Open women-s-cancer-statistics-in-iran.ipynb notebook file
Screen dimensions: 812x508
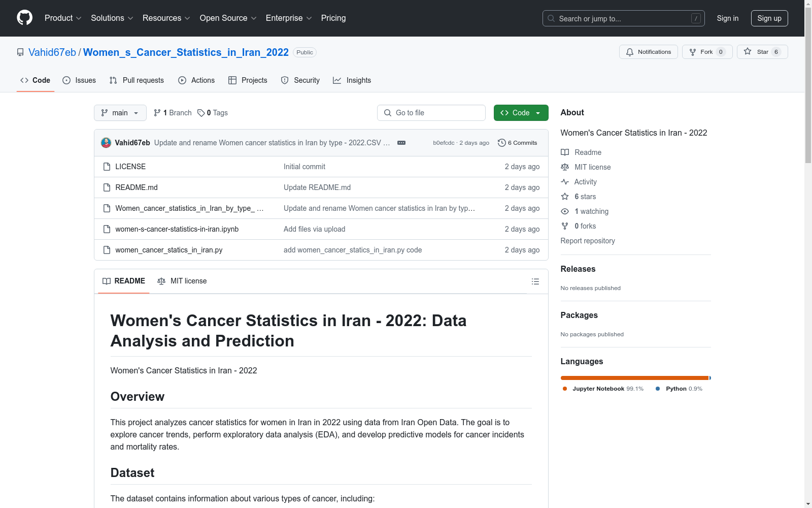point(177,229)
